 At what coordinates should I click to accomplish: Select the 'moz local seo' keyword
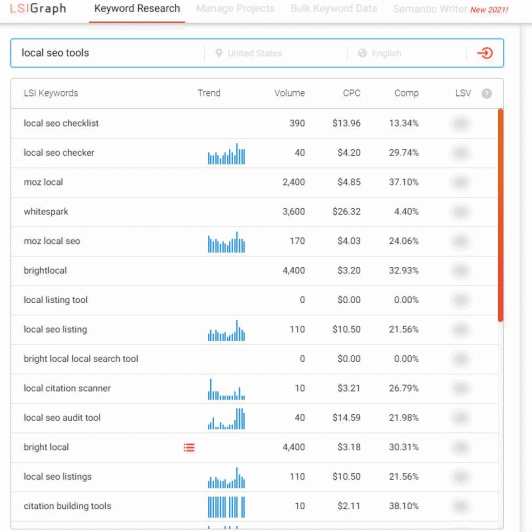[x=52, y=241]
